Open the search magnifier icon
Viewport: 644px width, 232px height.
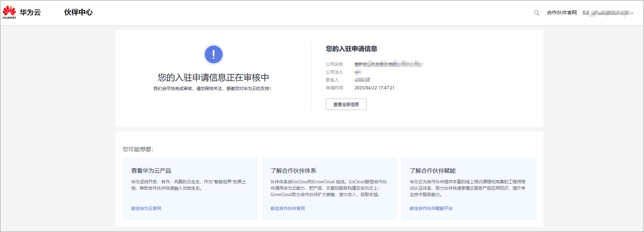[x=536, y=13]
